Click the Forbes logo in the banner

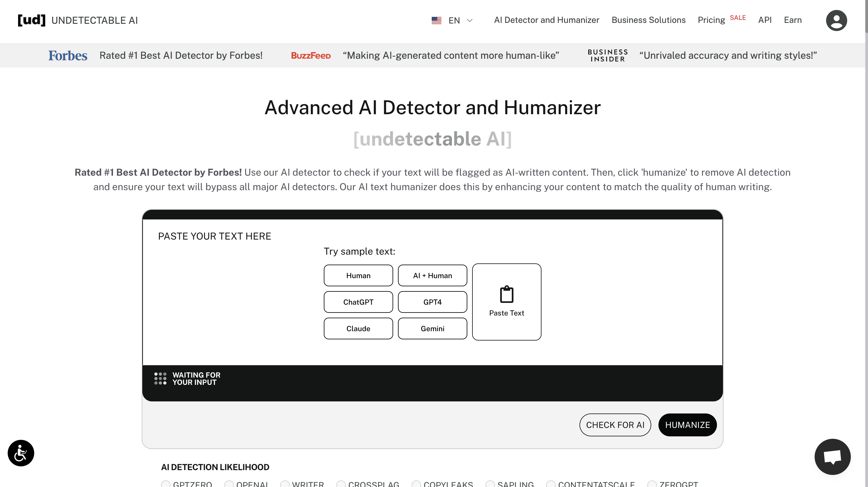point(68,55)
